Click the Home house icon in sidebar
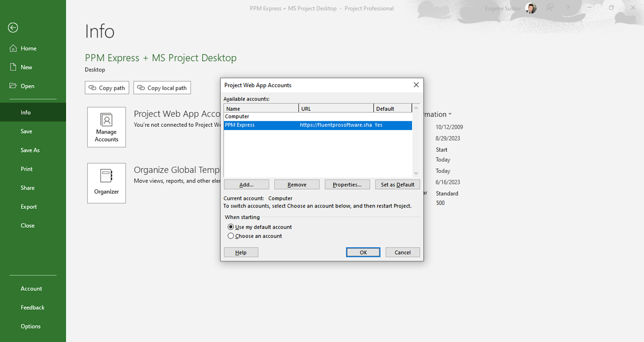644x342 pixels. 13,48
